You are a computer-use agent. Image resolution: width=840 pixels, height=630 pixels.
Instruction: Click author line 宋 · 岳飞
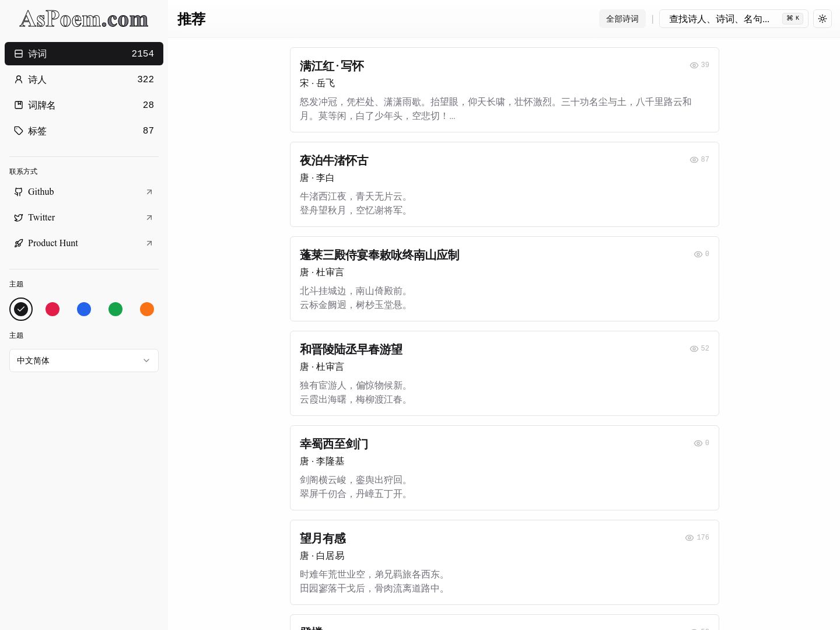coord(317,83)
